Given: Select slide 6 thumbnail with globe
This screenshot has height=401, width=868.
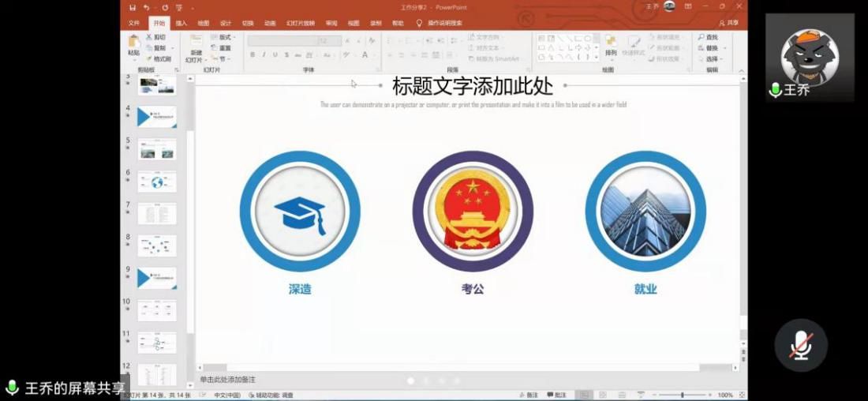Looking at the screenshot, I should [157, 182].
